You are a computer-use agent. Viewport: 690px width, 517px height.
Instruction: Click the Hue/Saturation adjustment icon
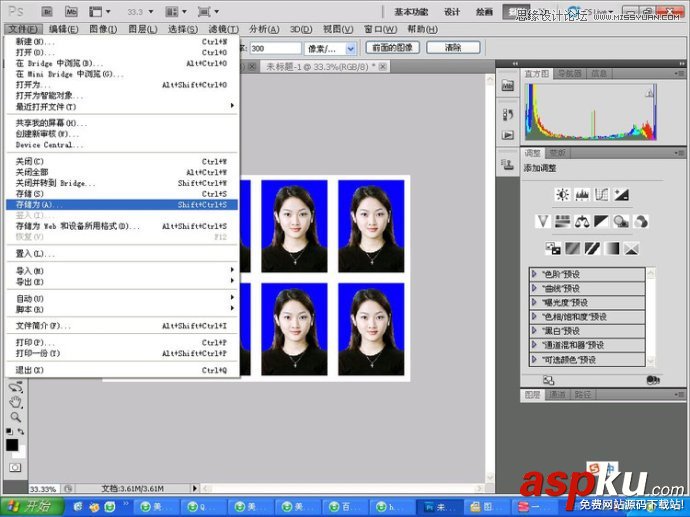(562, 221)
